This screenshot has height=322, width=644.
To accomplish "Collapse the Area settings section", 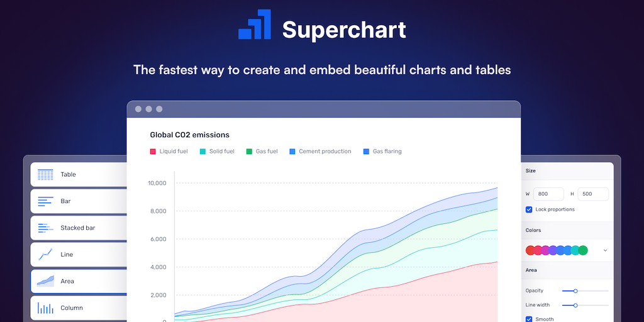I will 531,270.
